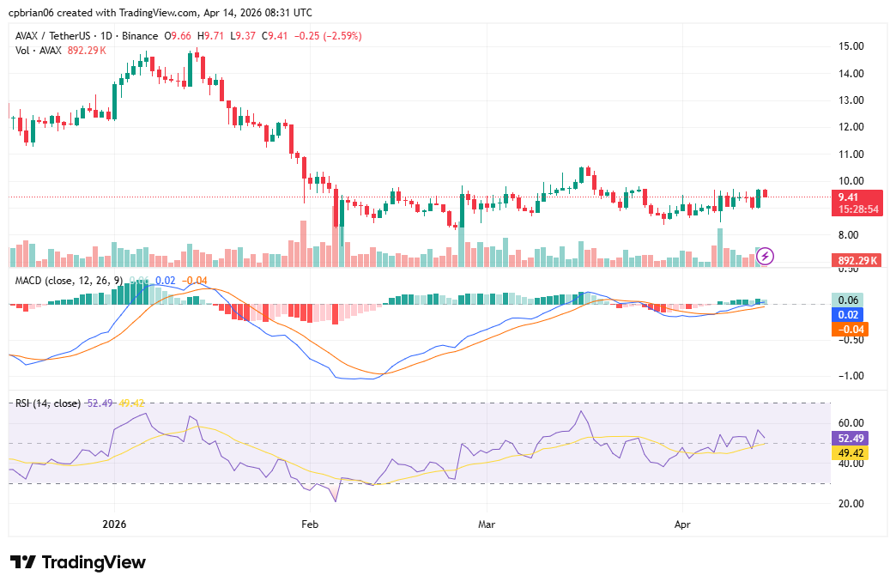
Task: Click the purple 52.49 RSI value label
Action: click(x=850, y=438)
